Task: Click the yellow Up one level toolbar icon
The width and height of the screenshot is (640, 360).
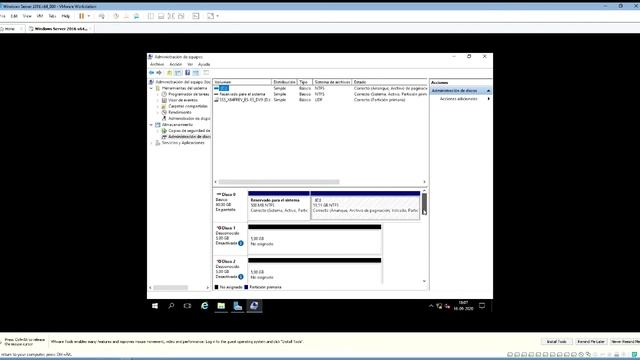Action: coord(169,73)
